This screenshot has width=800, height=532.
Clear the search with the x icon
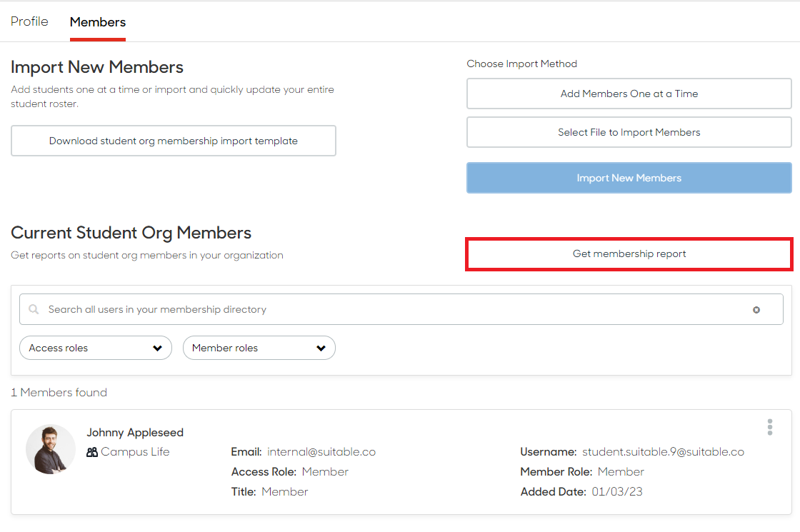tap(756, 310)
